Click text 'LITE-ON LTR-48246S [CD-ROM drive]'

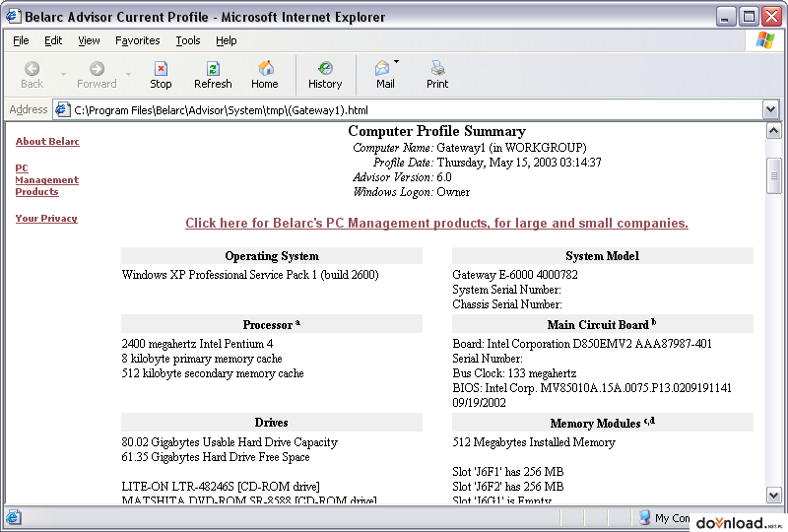pos(221,487)
